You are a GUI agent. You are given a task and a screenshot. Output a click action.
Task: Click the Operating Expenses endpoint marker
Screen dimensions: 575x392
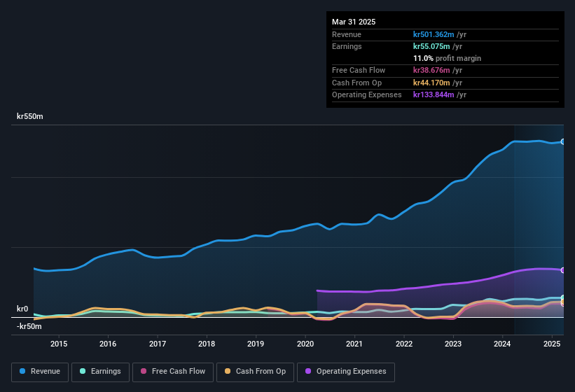click(x=563, y=270)
